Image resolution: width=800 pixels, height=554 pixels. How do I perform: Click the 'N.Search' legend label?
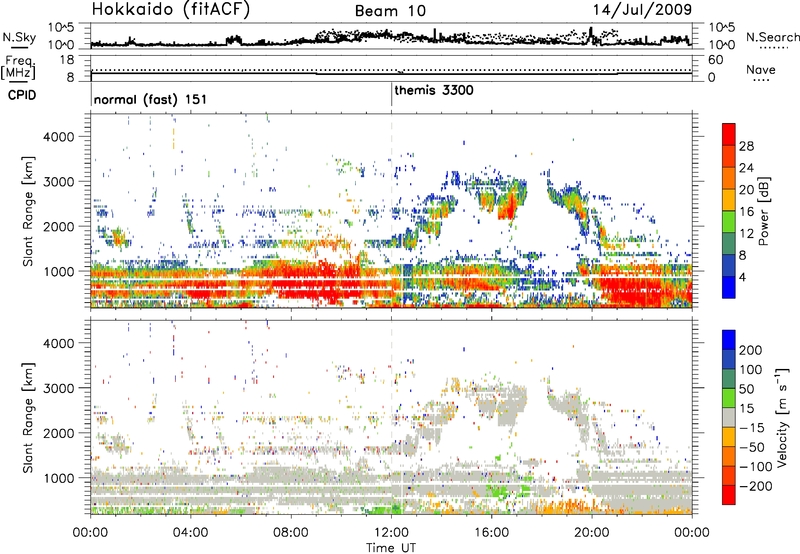coord(772,37)
